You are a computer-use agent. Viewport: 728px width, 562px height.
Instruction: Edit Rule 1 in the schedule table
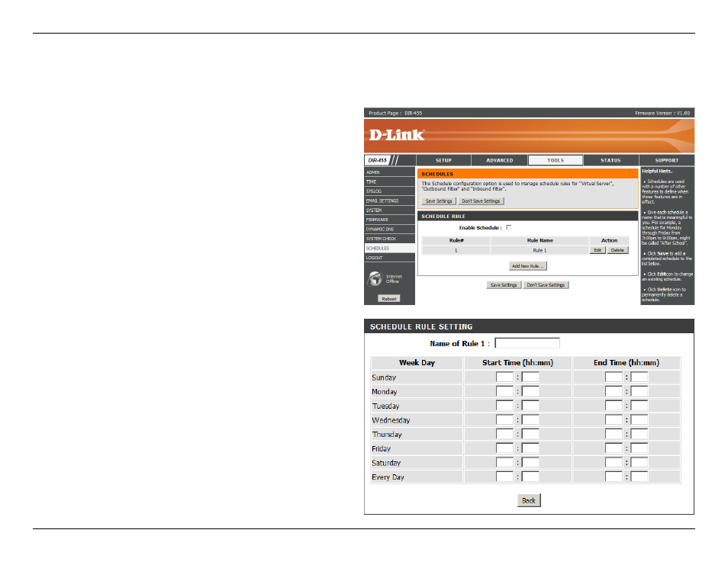[x=598, y=250]
